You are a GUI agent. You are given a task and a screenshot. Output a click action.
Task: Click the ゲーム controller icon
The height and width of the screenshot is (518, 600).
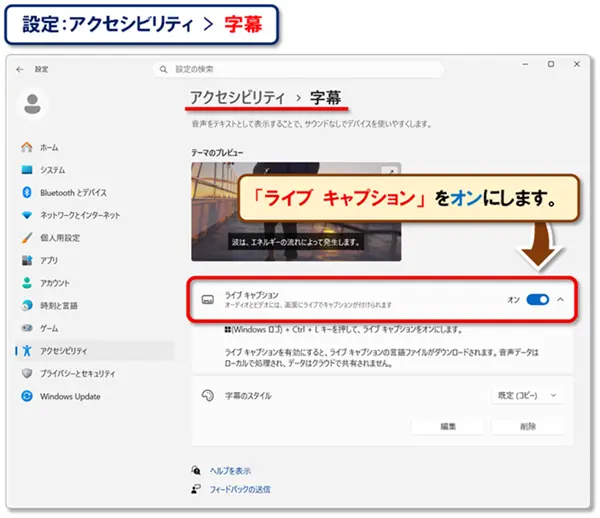coord(27,328)
